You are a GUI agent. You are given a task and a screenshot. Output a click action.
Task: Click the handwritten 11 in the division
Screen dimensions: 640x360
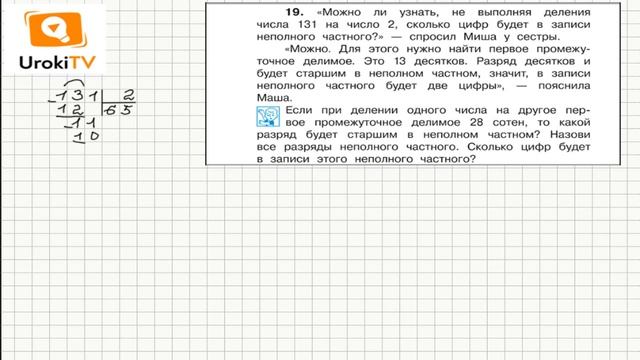click(84, 122)
